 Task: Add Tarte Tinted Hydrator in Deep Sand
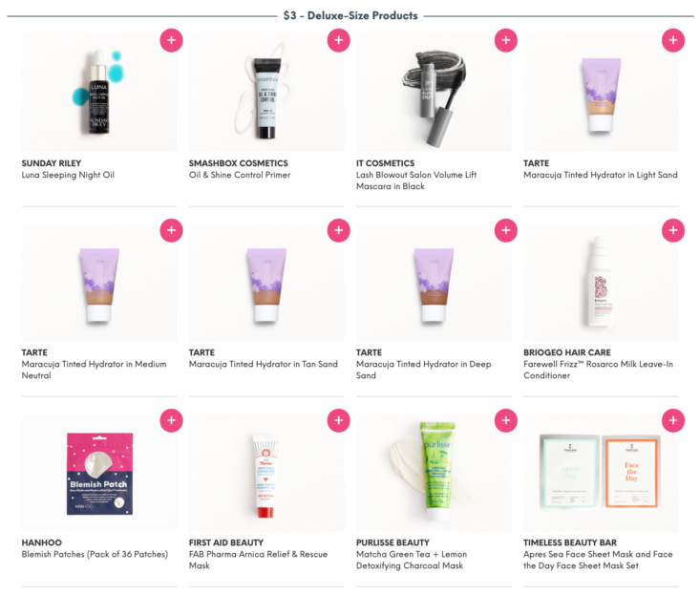click(506, 230)
